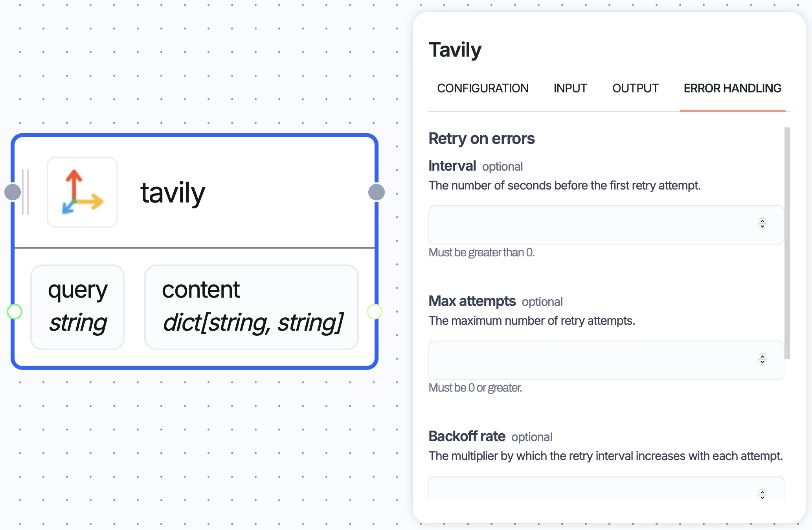Image resolution: width=812 pixels, height=530 pixels.
Task: Click the Tavily colored arrows node icon
Action: (x=82, y=192)
